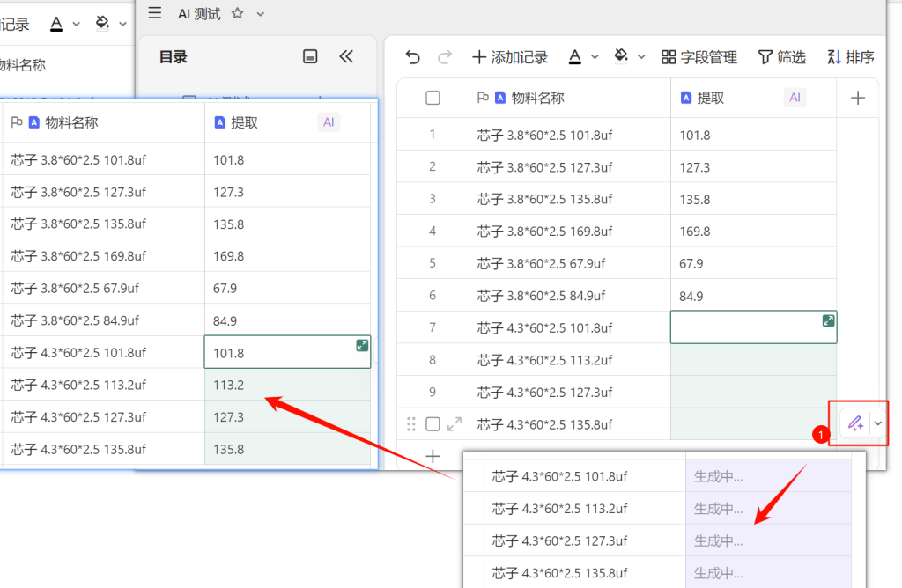The height and width of the screenshot is (588, 902).
Task: Click 添加记录 to add a record
Action: [510, 57]
